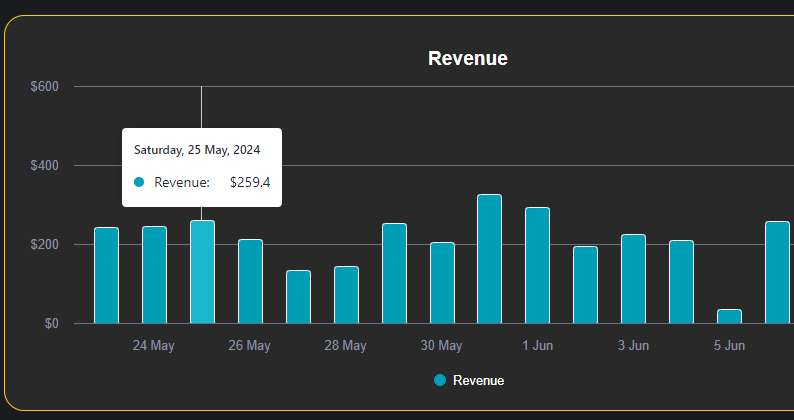Image resolution: width=794 pixels, height=420 pixels.
Task: Click the 29 May revenue bar
Action: click(394, 274)
